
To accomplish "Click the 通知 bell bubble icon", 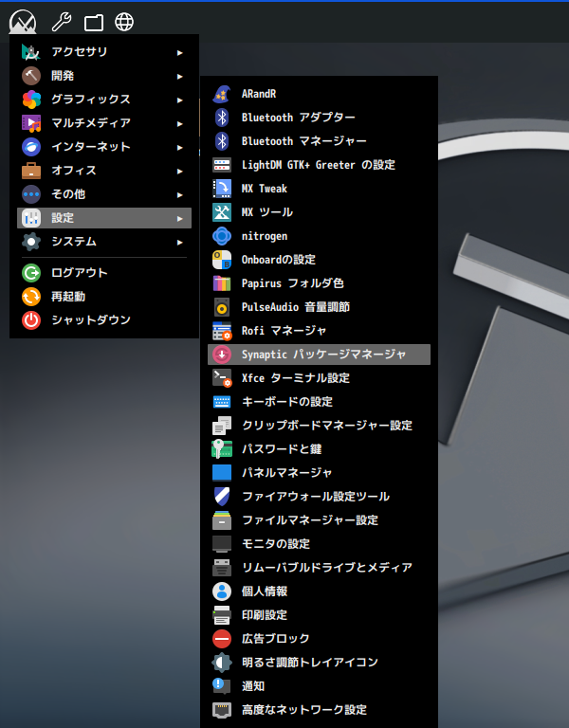I will (x=222, y=686).
